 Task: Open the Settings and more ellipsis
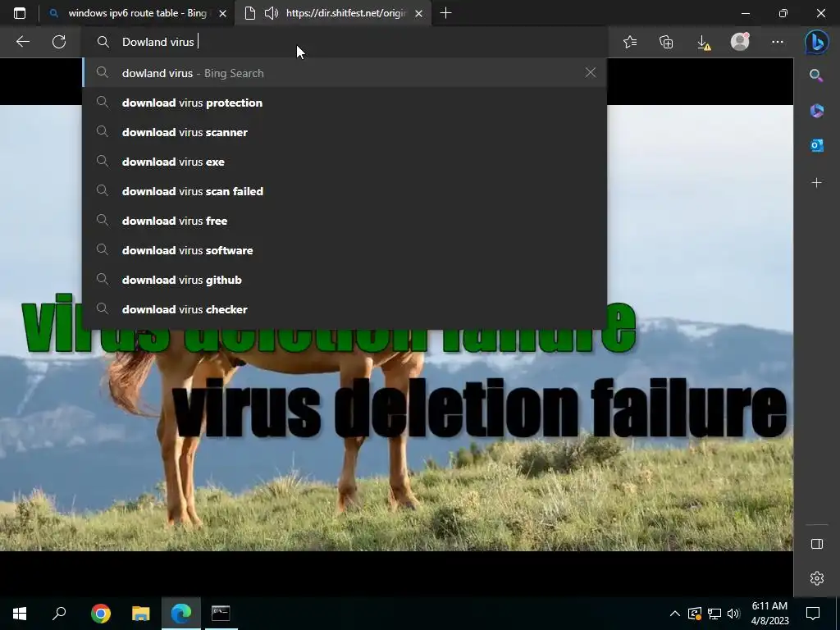778,42
